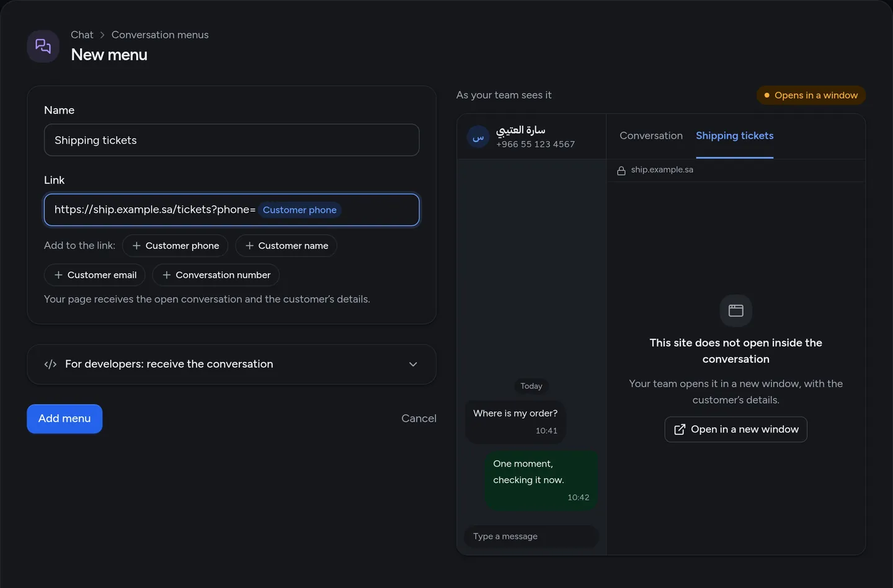Go to Chat in the breadcrumb

pos(82,35)
